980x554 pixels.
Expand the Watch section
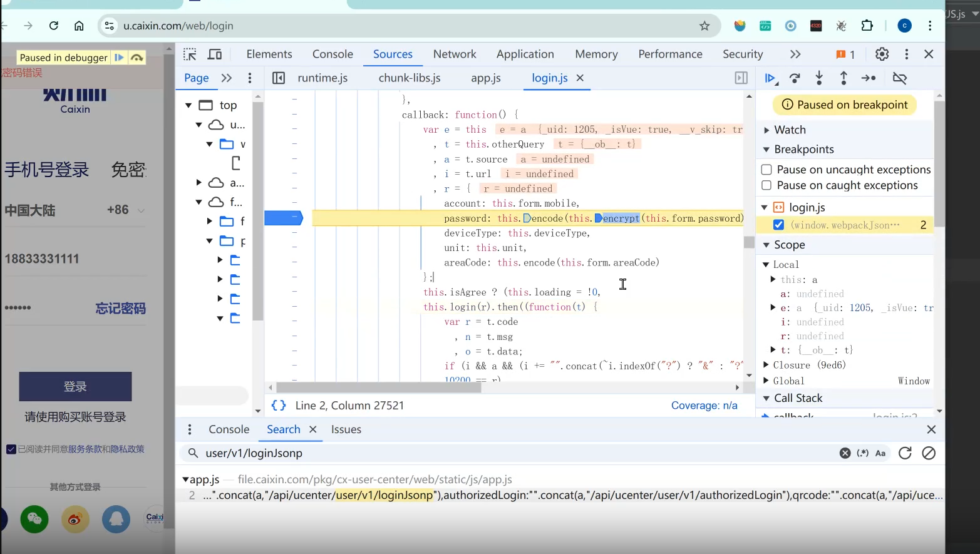pyautogui.click(x=766, y=130)
